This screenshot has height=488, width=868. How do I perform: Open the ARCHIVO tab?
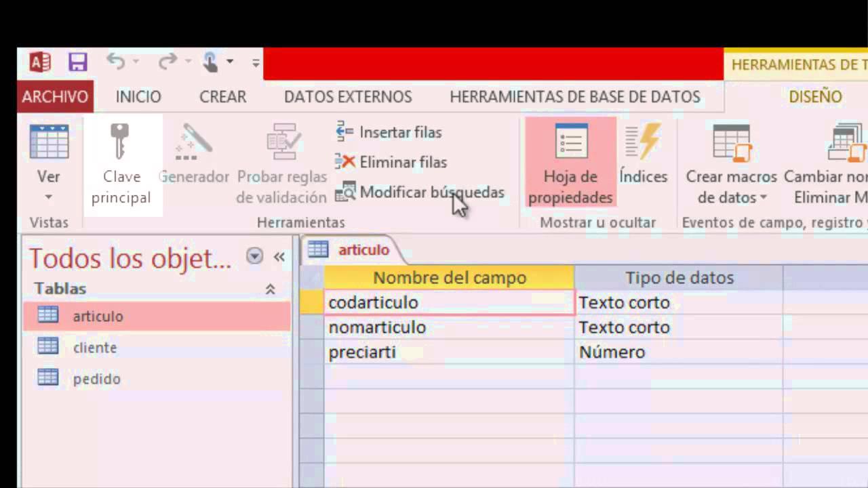coord(55,96)
